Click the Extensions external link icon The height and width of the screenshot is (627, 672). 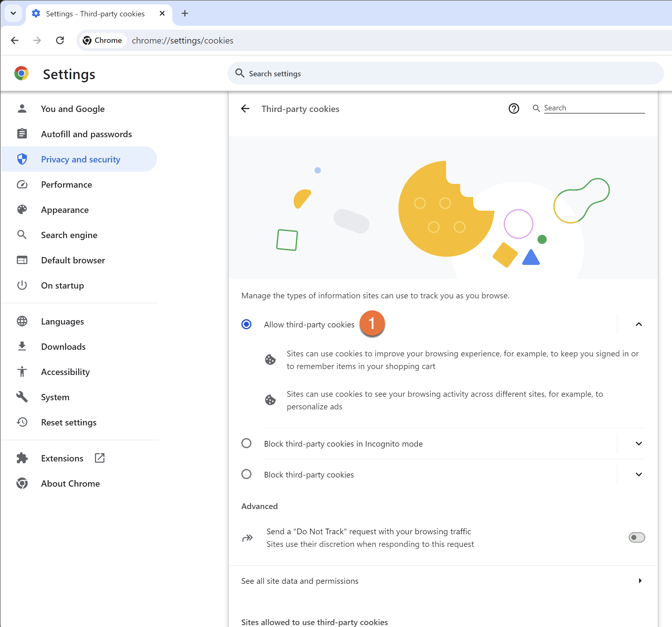click(100, 458)
